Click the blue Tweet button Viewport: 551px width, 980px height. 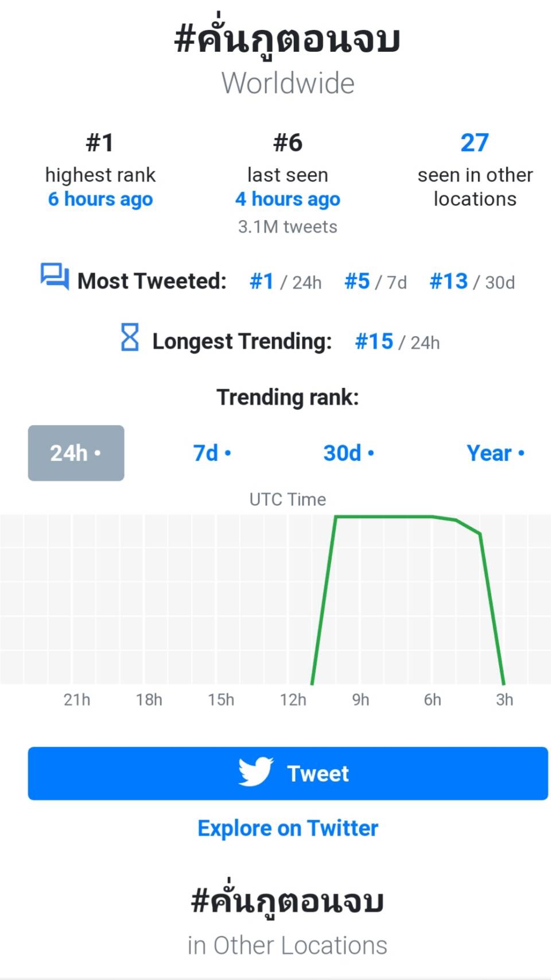click(288, 773)
